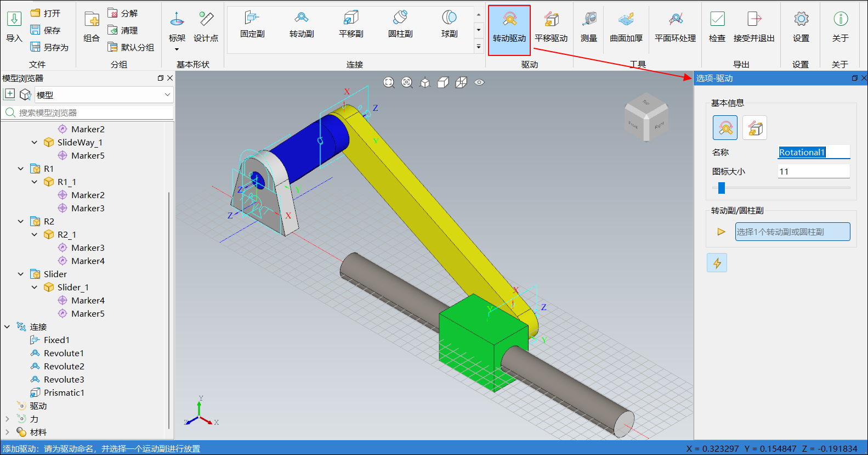The height and width of the screenshot is (455, 868).
Task: Switch to translational drive type in 基本信息
Action: pos(754,128)
